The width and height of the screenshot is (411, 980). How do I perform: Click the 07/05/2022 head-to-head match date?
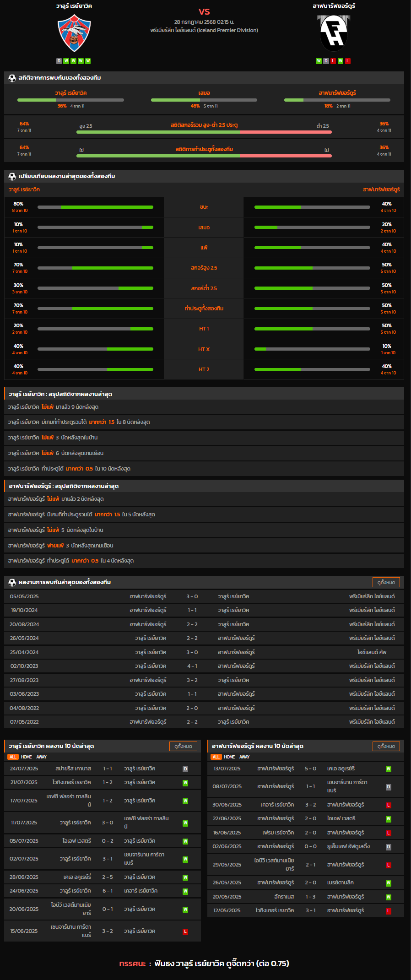pyautogui.click(x=24, y=722)
